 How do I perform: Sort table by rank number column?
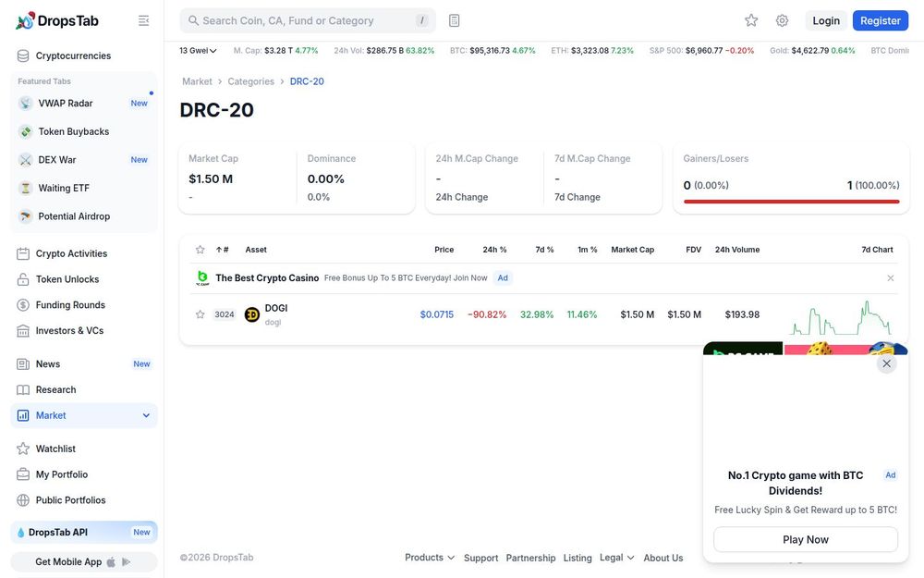click(222, 250)
